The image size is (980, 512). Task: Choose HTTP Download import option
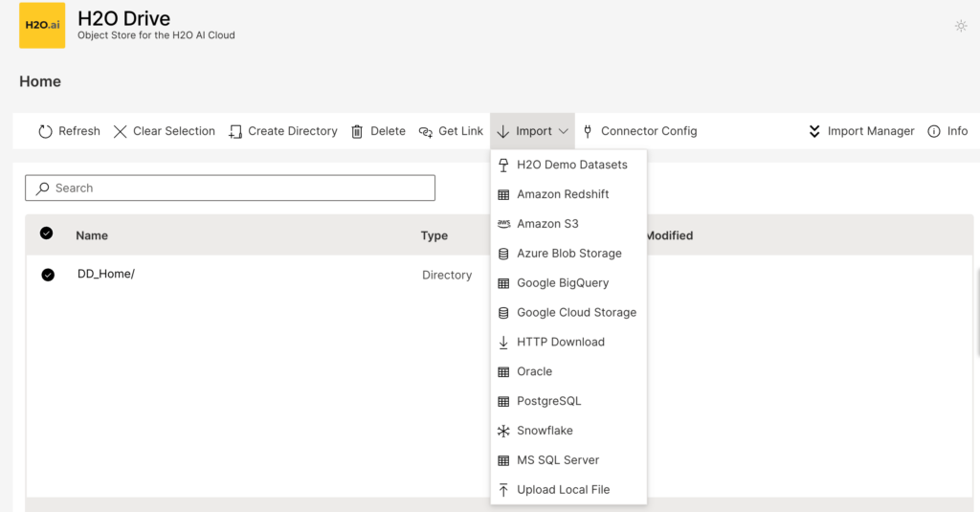pyautogui.click(x=568, y=342)
